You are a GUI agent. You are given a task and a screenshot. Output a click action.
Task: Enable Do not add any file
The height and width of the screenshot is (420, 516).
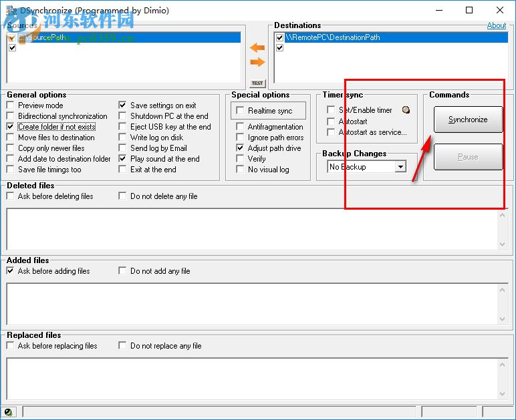(122, 271)
